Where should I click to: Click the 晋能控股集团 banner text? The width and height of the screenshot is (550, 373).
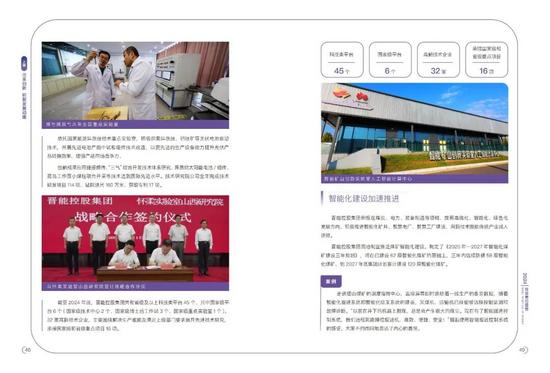(x=80, y=201)
